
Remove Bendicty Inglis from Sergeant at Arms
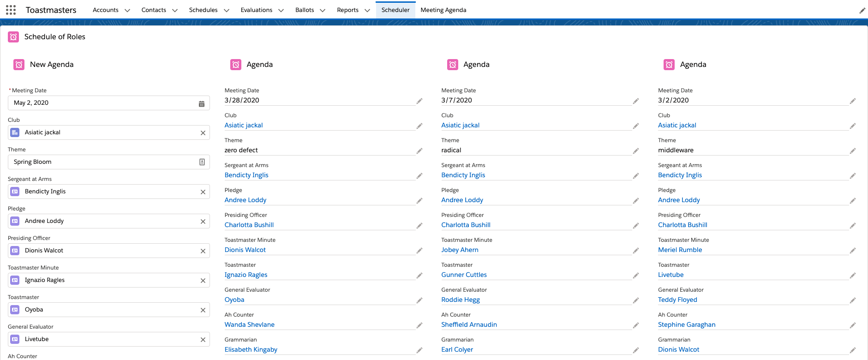click(x=203, y=192)
